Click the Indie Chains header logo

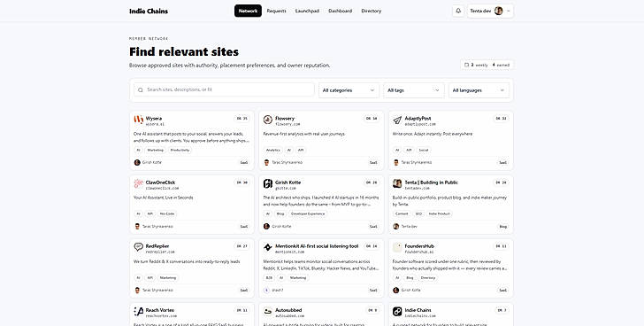(149, 12)
